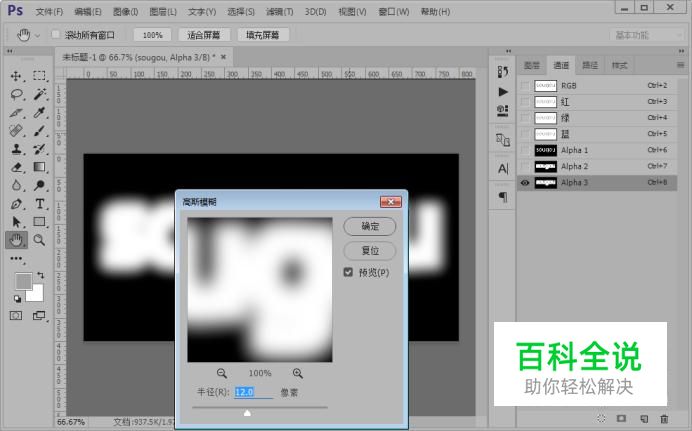Image resolution: width=692 pixels, height=431 pixels.
Task: Select the Hand tool in toolbox
Action: (16, 240)
